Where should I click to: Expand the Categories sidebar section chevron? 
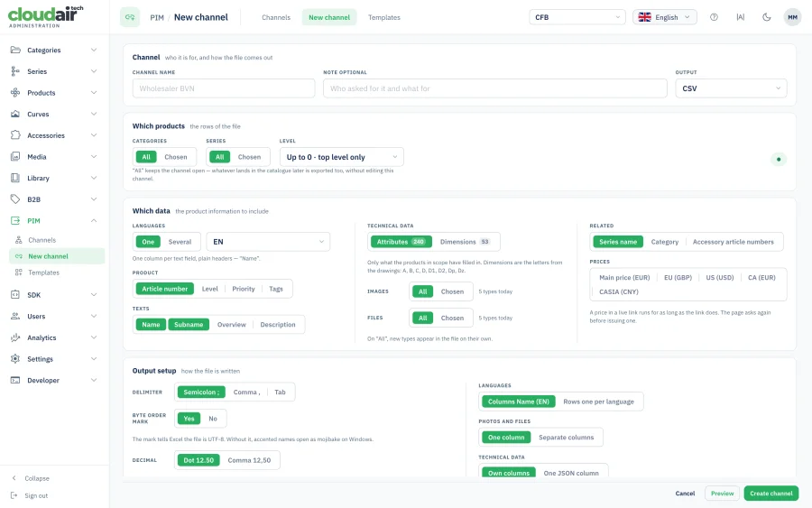click(94, 51)
